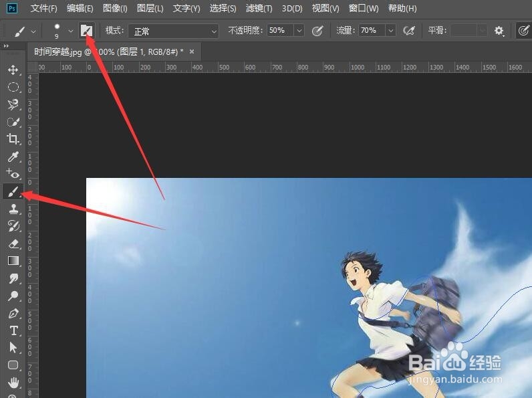
Task: Close the 时间穿越.jpg document tab
Action: tap(192, 52)
